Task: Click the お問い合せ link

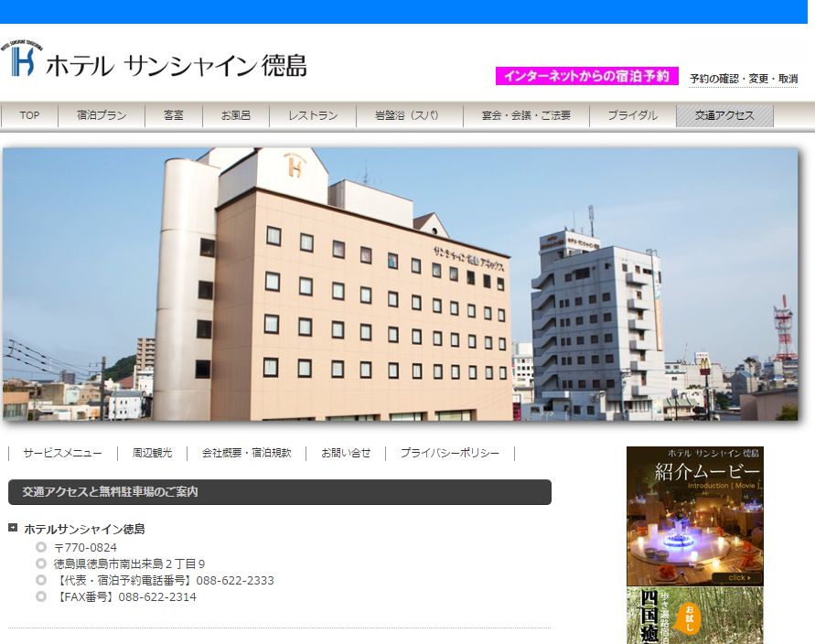Action: click(346, 454)
